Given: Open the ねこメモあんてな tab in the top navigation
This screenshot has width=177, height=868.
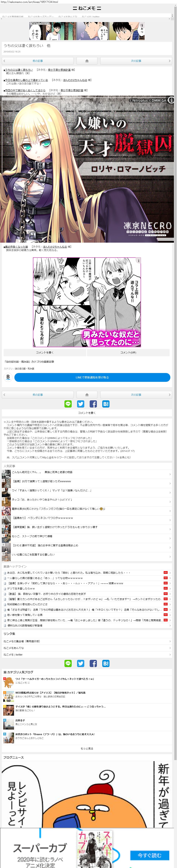Looking at the screenshot, I should click(68, 16).
